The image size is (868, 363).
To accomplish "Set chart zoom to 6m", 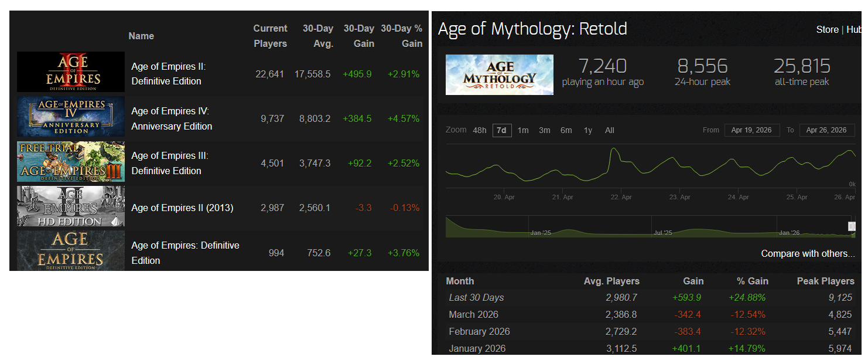I will click(x=566, y=130).
